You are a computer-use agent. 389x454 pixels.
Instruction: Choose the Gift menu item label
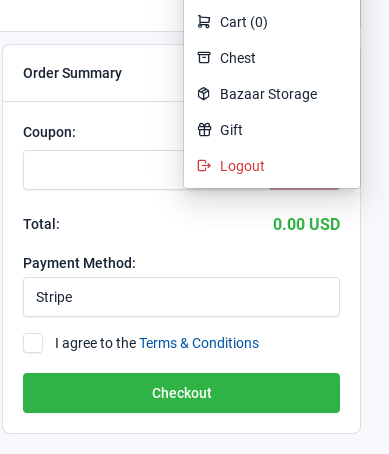click(x=231, y=130)
